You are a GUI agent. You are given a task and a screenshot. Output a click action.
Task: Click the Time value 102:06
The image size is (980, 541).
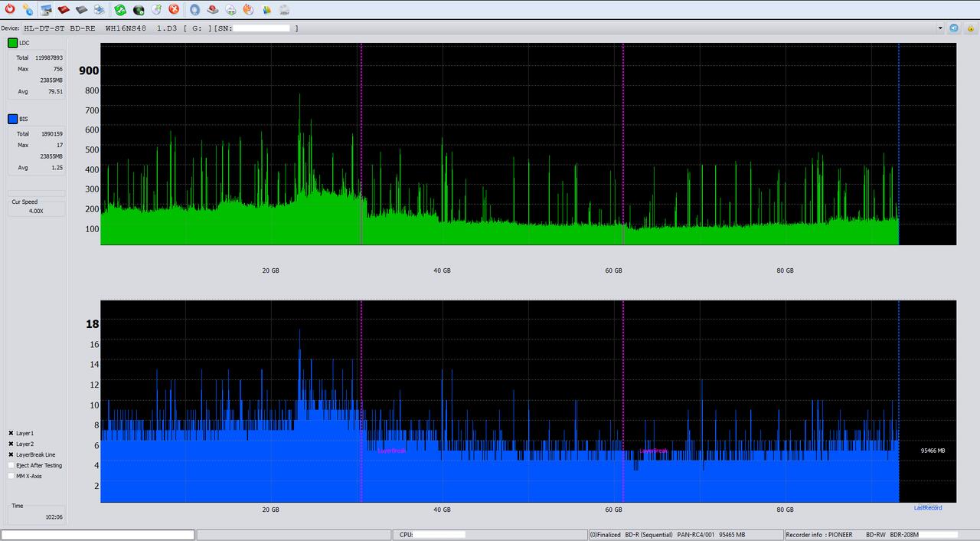(54, 517)
